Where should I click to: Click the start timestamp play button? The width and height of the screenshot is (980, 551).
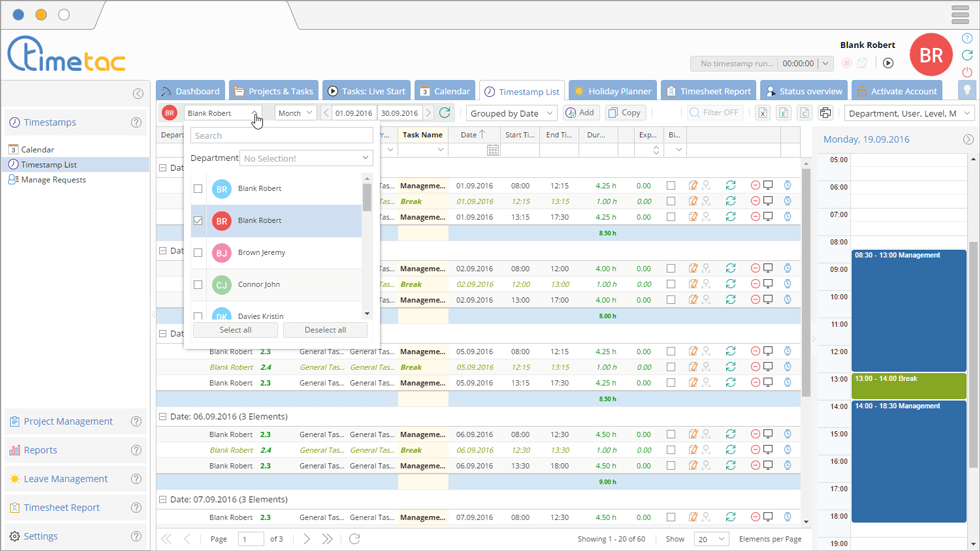(887, 63)
